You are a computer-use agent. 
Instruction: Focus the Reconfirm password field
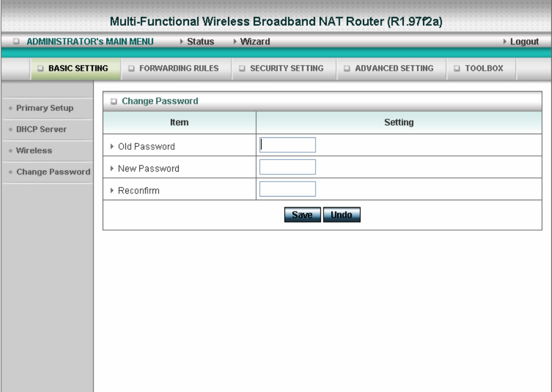click(x=287, y=189)
